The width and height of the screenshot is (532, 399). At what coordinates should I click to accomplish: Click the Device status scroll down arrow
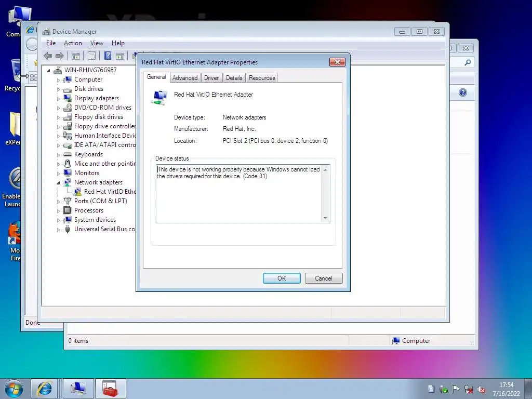click(325, 218)
